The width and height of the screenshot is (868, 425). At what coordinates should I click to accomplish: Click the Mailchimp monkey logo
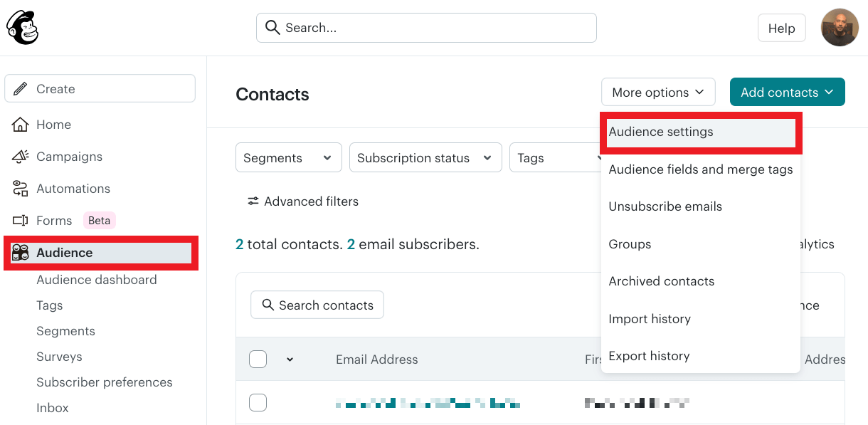click(x=22, y=28)
